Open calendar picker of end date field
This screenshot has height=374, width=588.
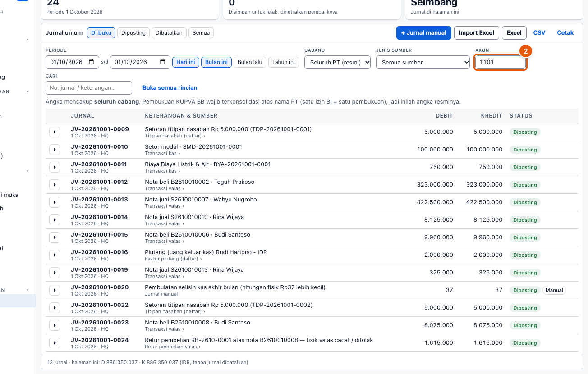(162, 62)
